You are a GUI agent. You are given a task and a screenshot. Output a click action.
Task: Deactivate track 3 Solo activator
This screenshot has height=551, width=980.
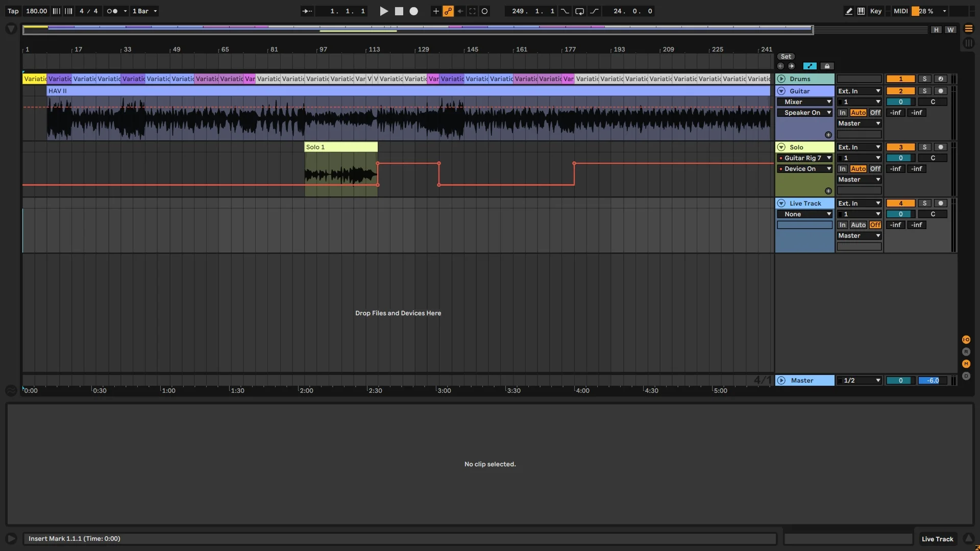pos(900,147)
